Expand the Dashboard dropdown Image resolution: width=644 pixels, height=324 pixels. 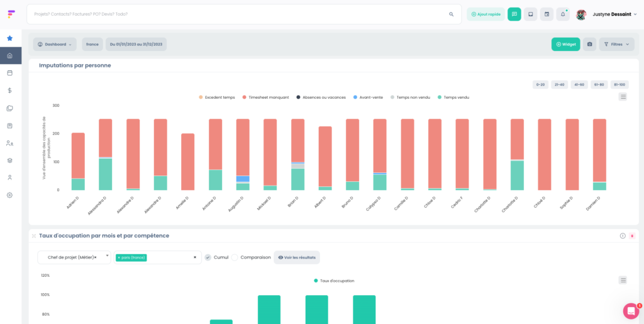55,44
